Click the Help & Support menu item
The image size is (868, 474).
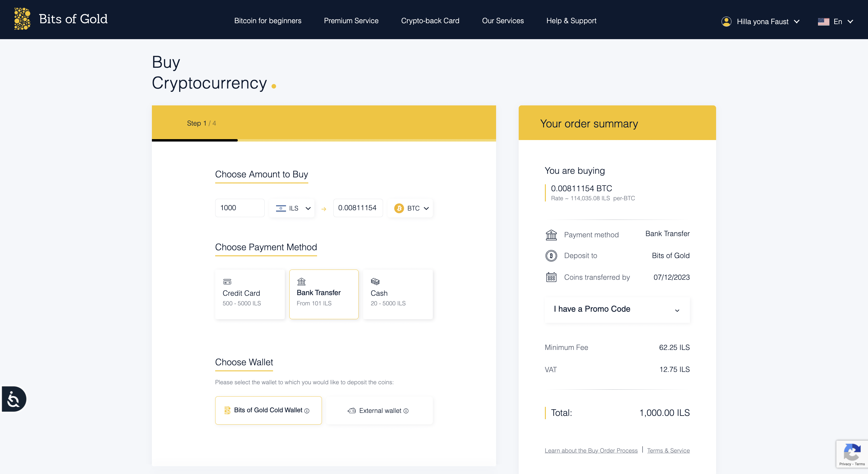[x=571, y=20]
